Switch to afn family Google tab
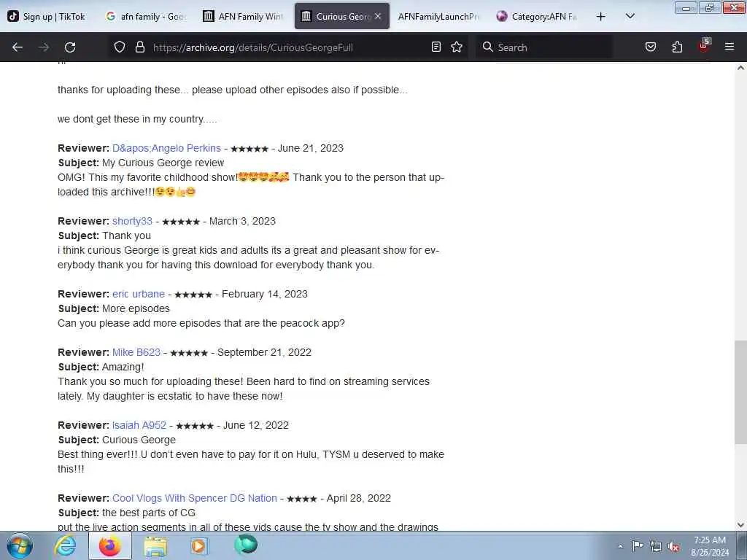The width and height of the screenshot is (747, 560). pyautogui.click(x=145, y=17)
